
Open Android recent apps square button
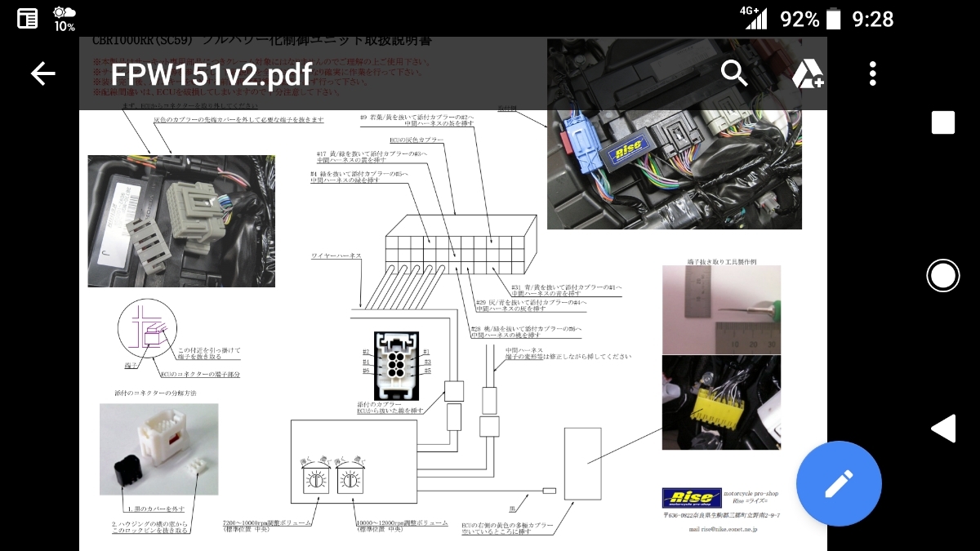click(943, 122)
